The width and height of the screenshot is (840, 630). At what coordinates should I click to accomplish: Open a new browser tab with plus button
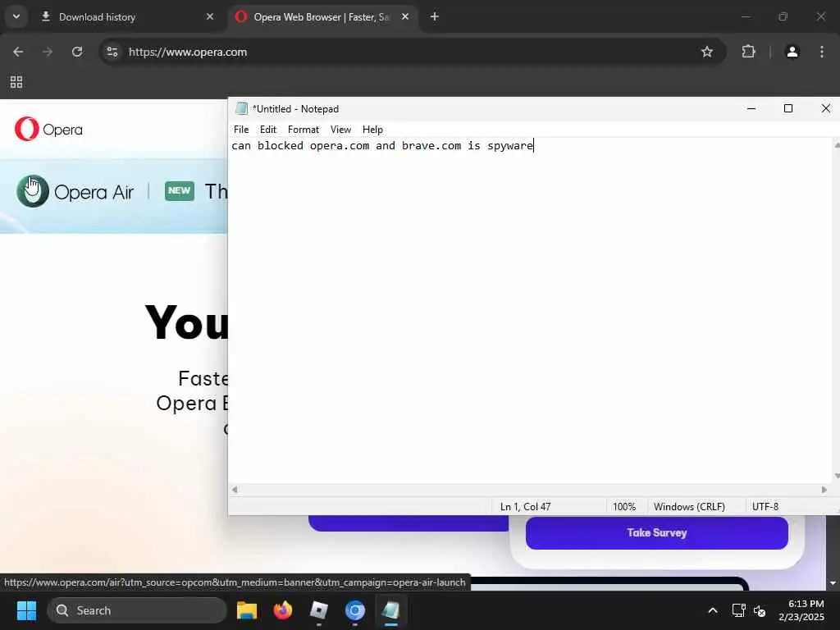[435, 16]
